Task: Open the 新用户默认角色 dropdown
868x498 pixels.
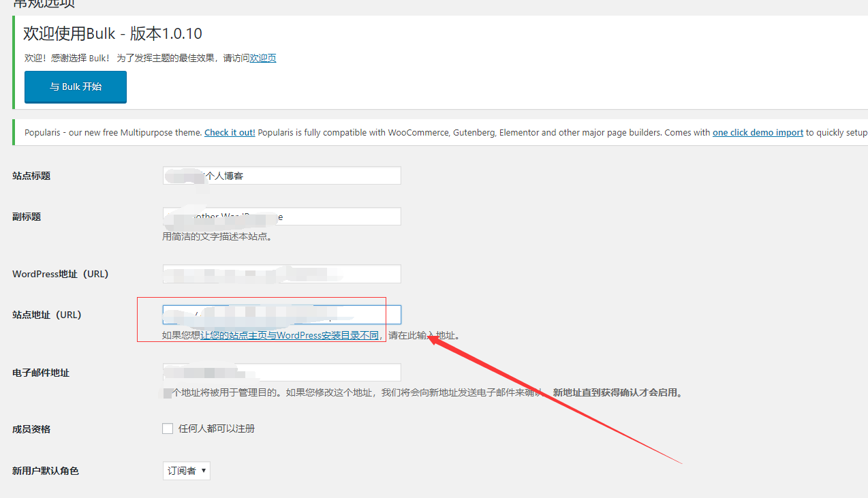Action: (x=187, y=470)
